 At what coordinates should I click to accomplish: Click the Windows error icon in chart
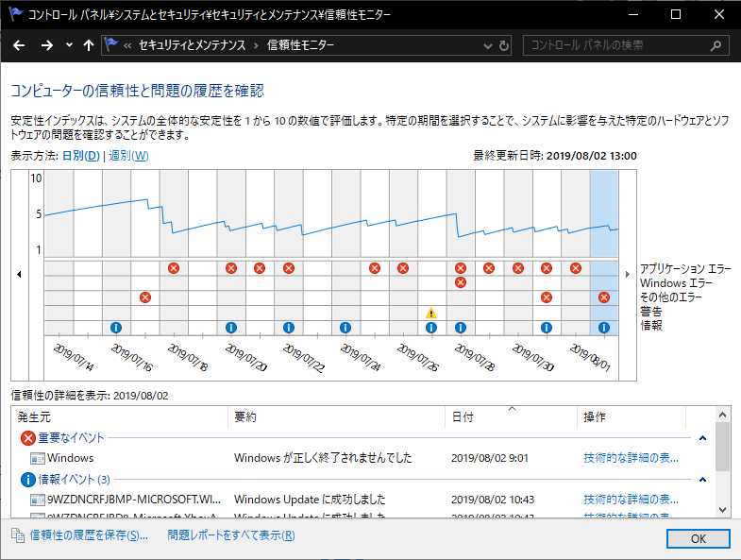[x=461, y=282]
